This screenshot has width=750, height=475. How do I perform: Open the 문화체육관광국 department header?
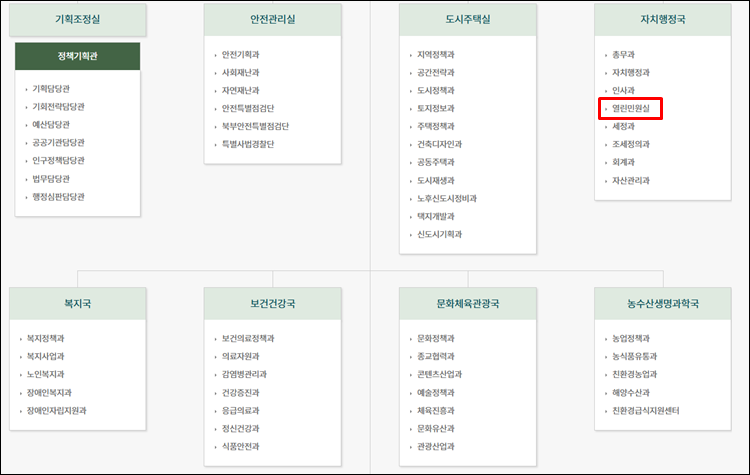(x=468, y=304)
